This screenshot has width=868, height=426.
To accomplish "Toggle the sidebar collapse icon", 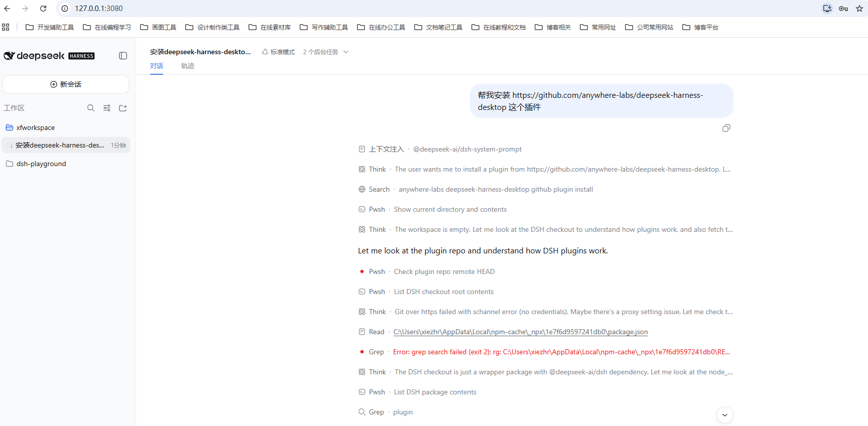I will click(x=123, y=56).
